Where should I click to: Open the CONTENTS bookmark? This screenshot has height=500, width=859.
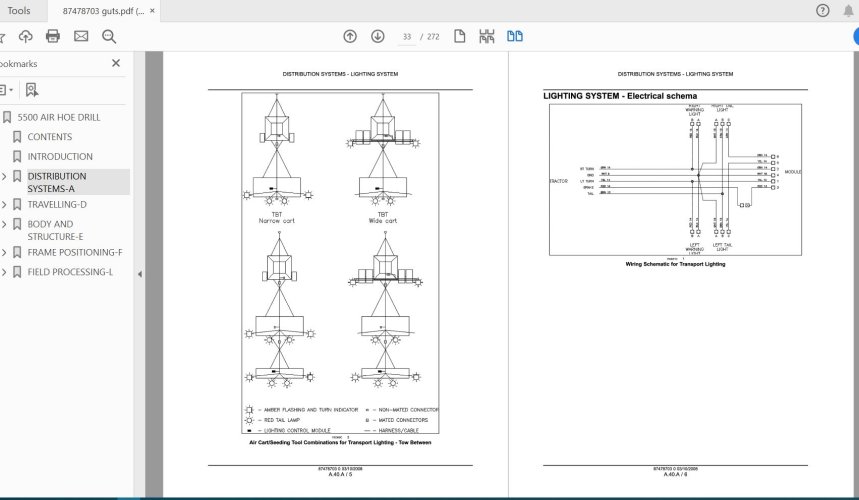click(x=49, y=137)
